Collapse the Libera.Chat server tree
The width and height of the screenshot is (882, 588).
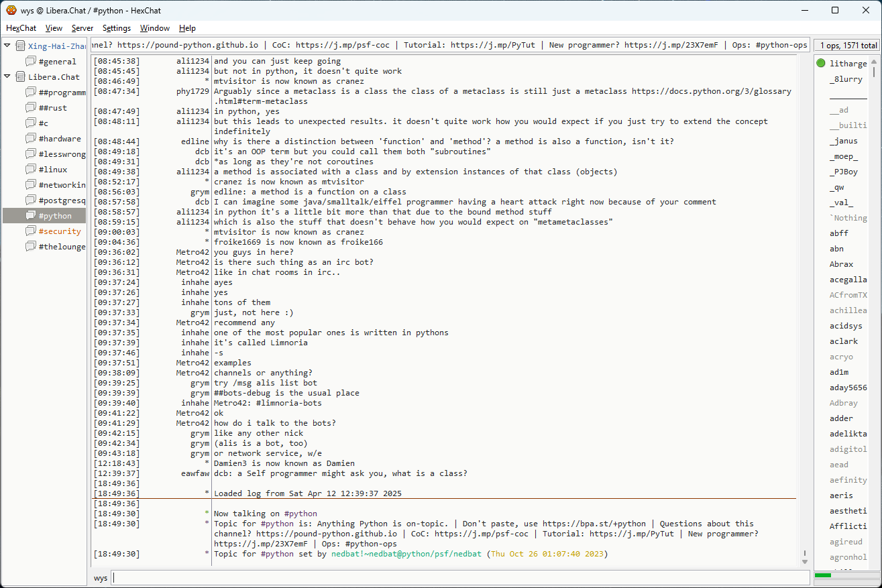pyautogui.click(x=7, y=76)
